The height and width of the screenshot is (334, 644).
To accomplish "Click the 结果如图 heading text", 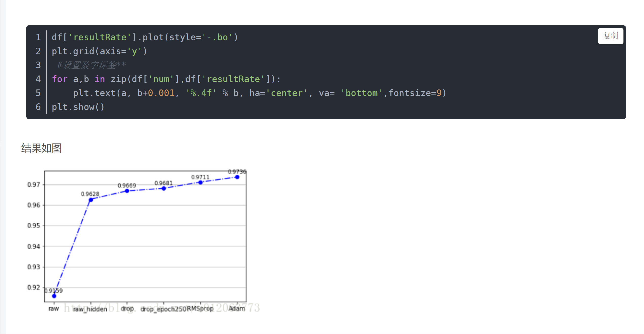I will [41, 148].
